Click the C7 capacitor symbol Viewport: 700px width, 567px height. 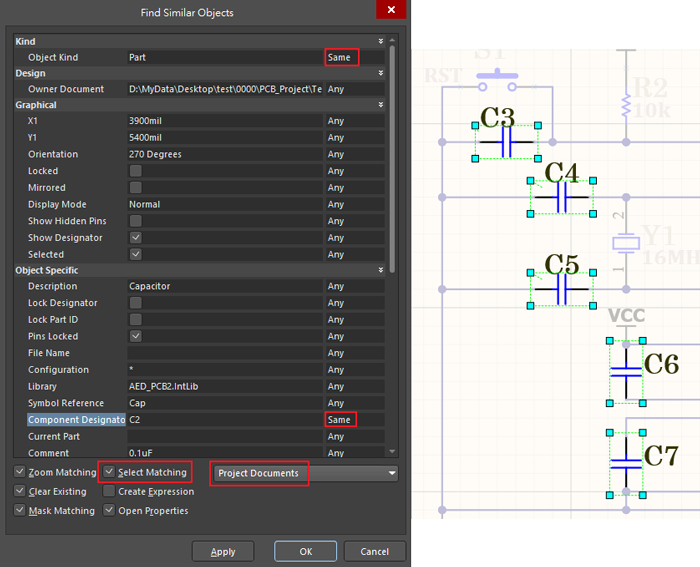[x=626, y=463]
